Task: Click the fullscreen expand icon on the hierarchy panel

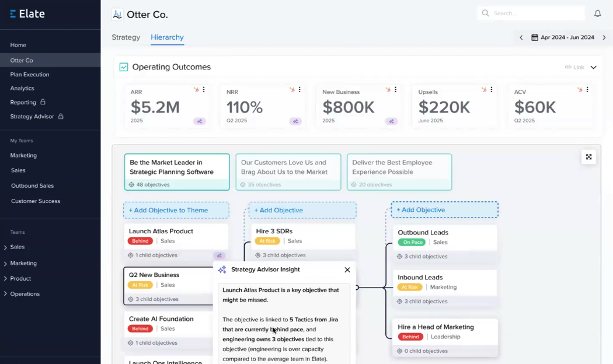Action: click(588, 157)
